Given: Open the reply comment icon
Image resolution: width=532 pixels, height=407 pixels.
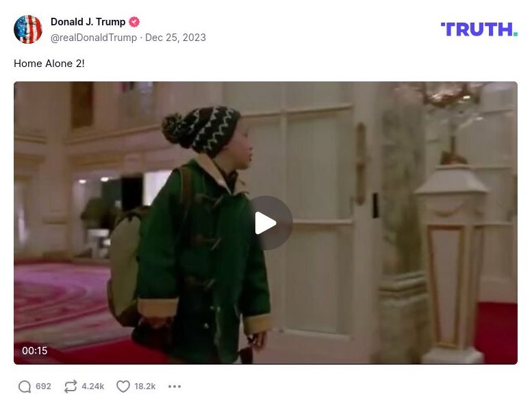Looking at the screenshot, I should click(25, 386).
